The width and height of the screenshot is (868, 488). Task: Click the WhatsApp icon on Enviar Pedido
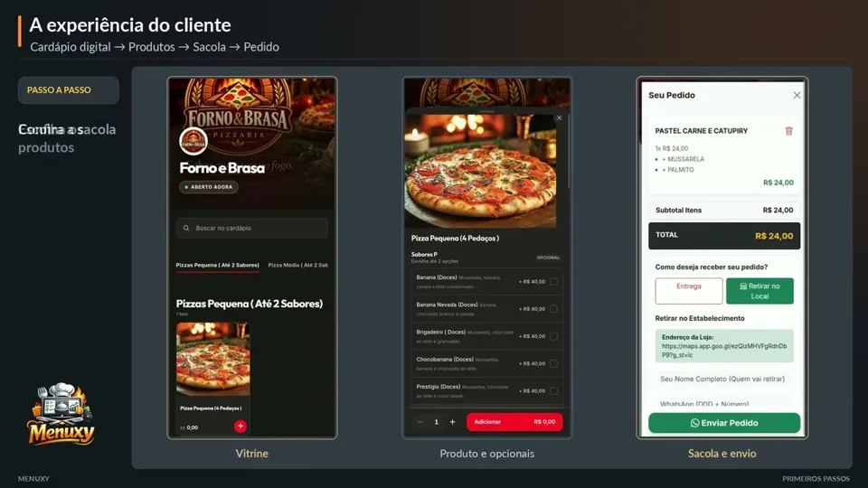[694, 423]
